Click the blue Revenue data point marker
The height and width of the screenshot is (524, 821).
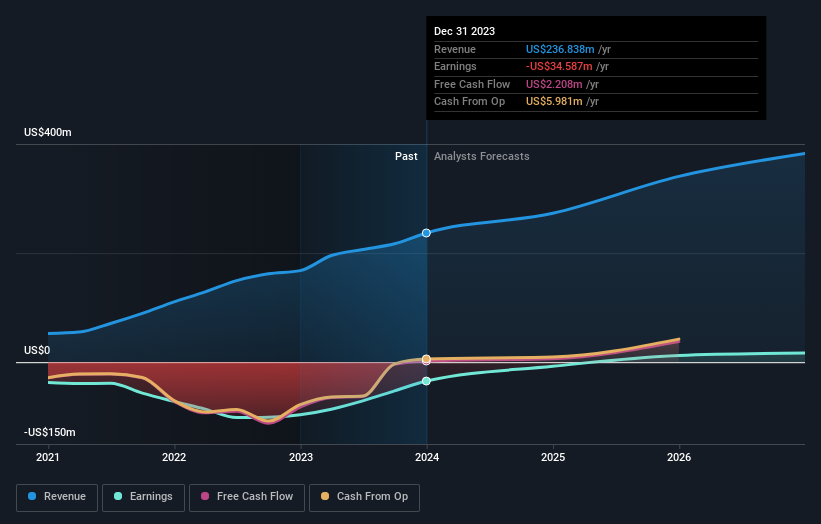426,233
